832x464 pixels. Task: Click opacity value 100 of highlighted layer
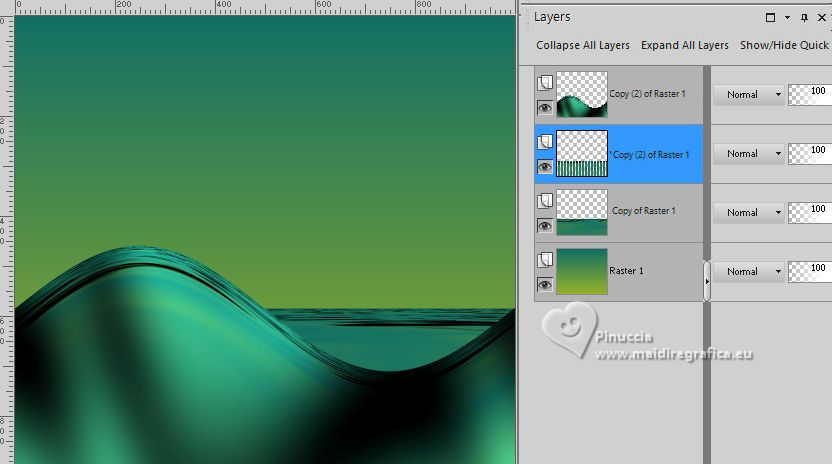[818, 150]
